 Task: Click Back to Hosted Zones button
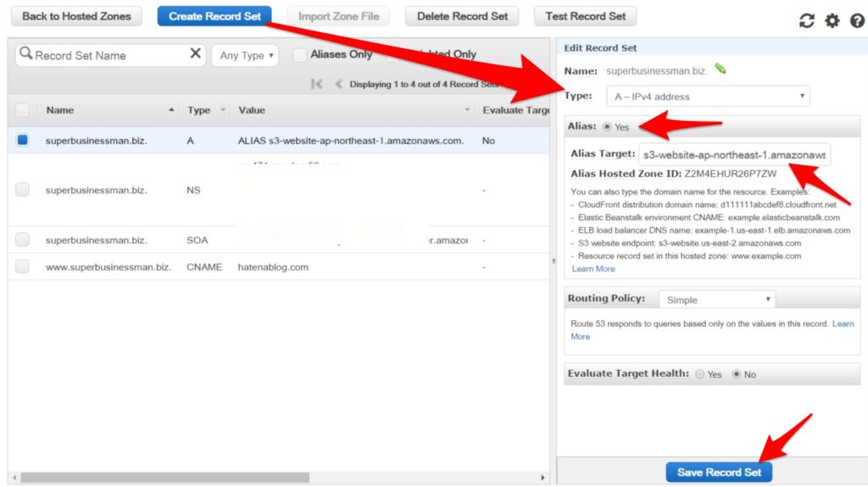pyautogui.click(x=76, y=16)
